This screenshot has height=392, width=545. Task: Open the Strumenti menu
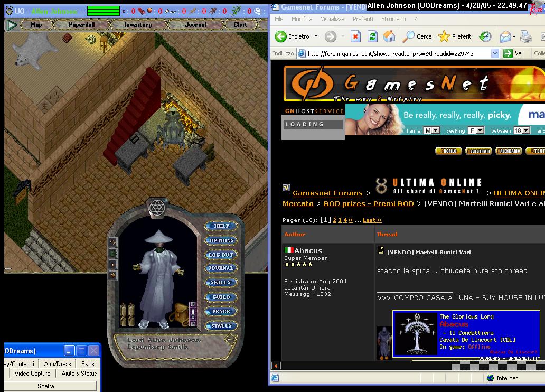tap(393, 19)
